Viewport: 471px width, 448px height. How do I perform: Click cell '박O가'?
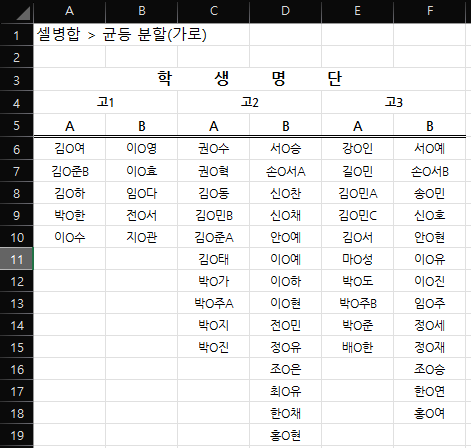(214, 281)
